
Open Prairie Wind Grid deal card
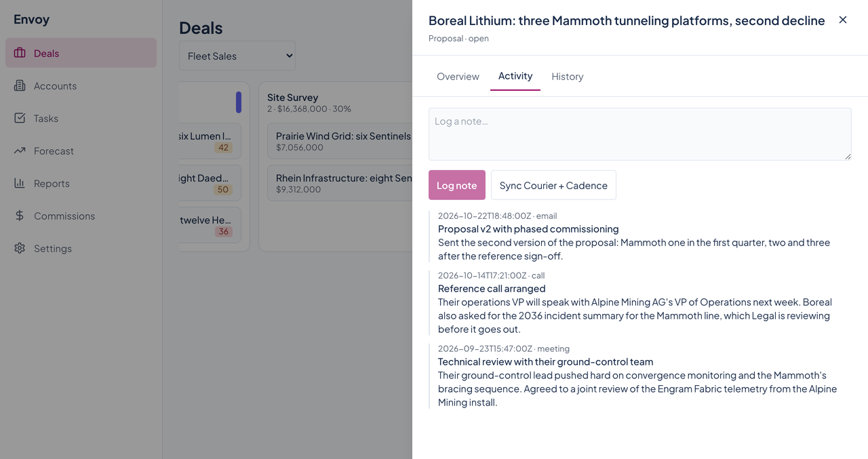tap(340, 141)
